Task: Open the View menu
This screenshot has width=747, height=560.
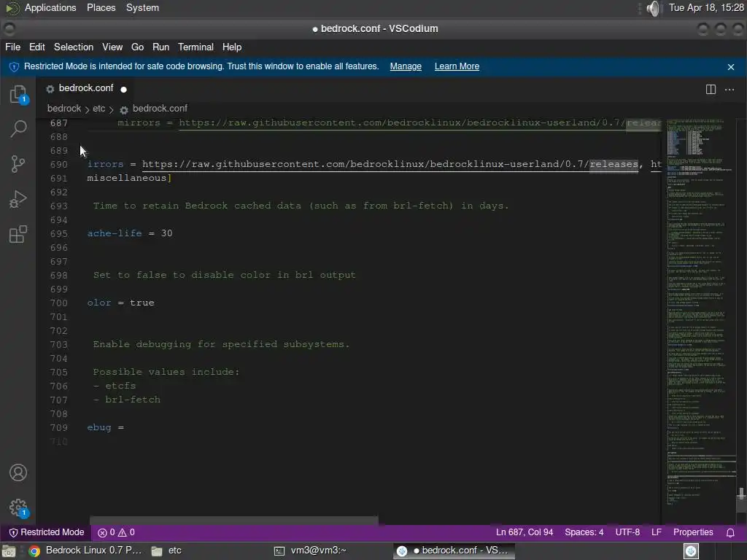Action: pyautogui.click(x=112, y=47)
